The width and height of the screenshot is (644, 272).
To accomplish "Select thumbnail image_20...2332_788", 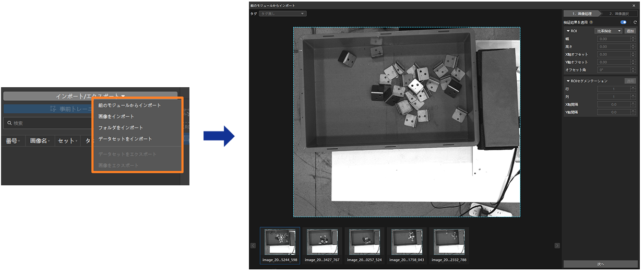I will click(x=449, y=245).
